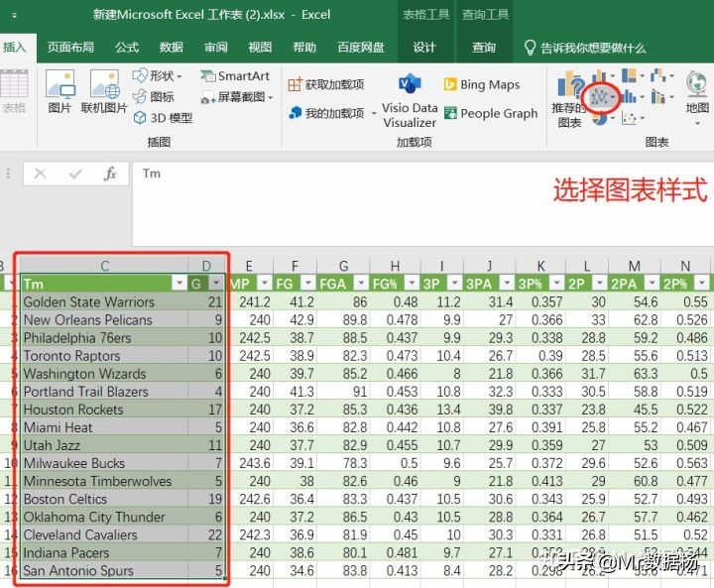Switch to the View (视图) tab

(x=260, y=48)
